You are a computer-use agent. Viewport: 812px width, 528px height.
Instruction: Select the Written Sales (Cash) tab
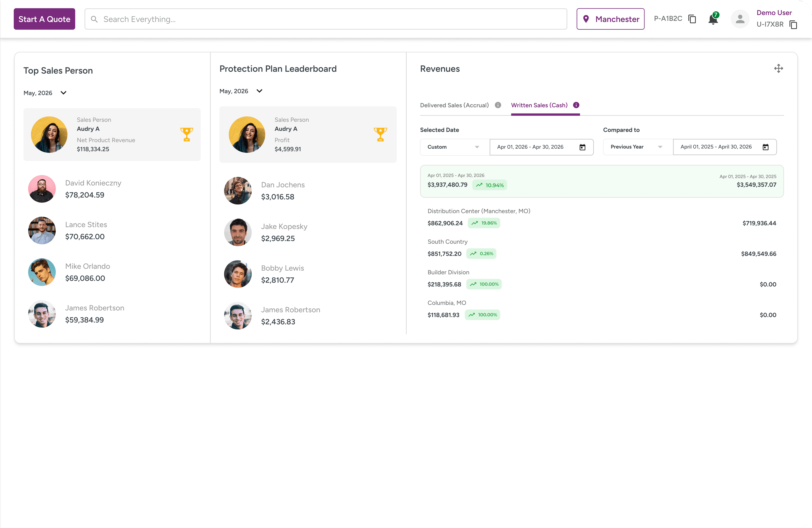click(x=539, y=105)
